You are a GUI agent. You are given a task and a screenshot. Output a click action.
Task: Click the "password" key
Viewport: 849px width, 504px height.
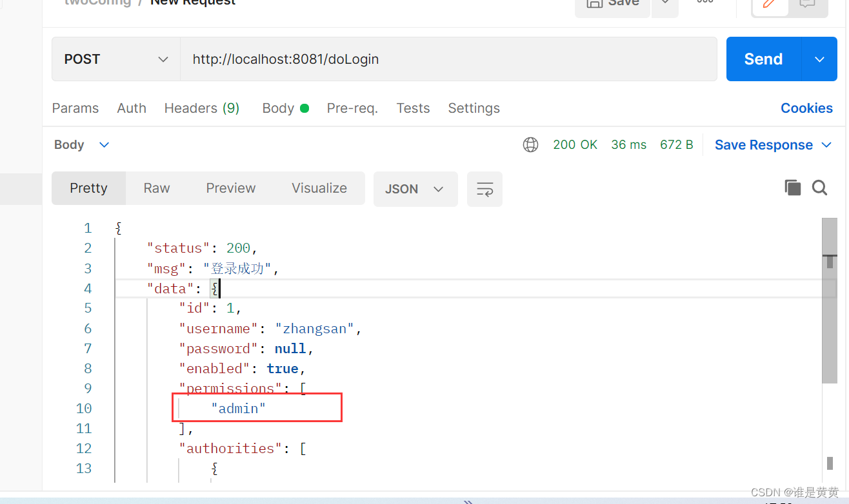coord(218,348)
